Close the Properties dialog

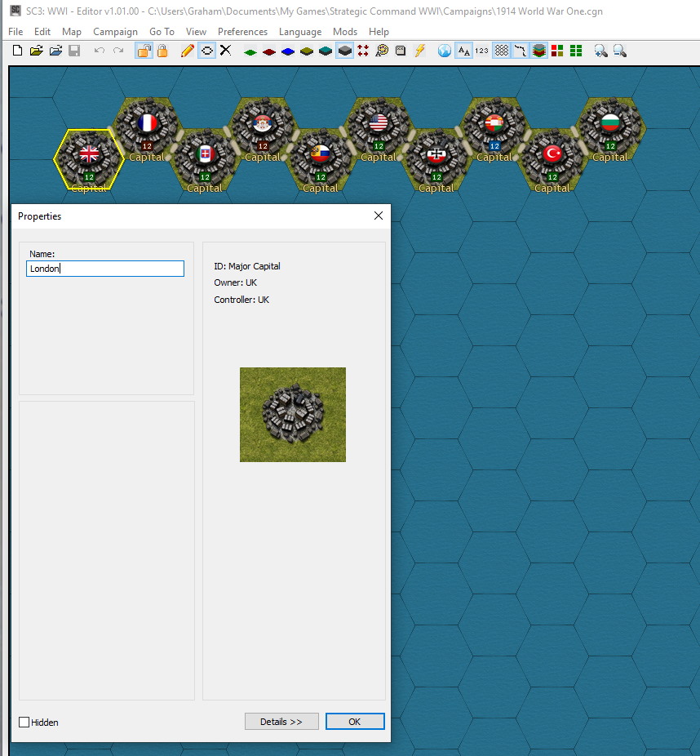pos(379,216)
